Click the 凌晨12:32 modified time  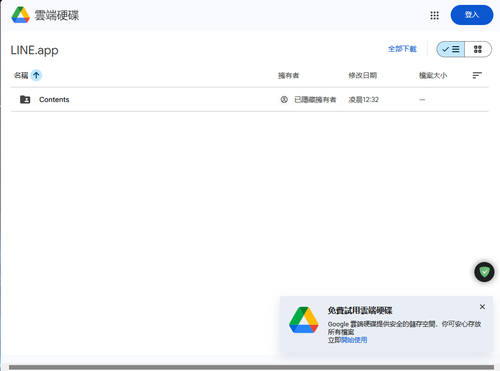[x=363, y=100]
